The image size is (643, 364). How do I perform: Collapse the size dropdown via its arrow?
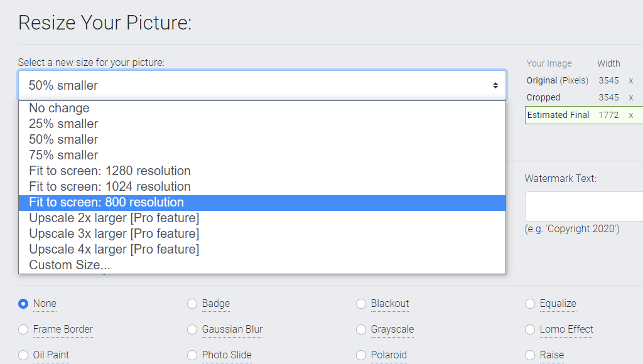coord(495,85)
